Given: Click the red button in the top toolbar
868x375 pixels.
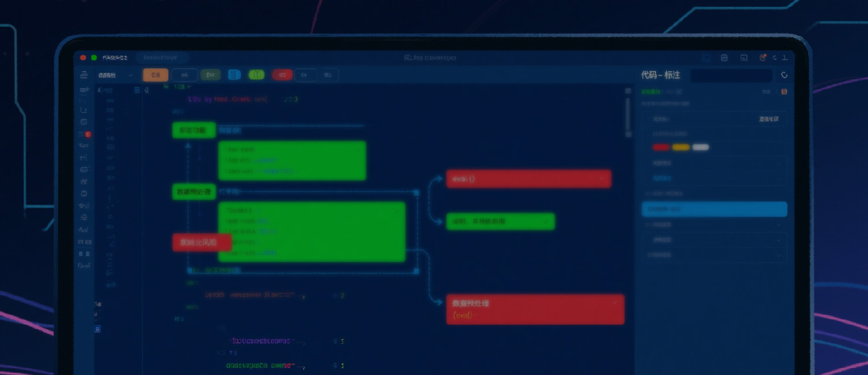Looking at the screenshot, I should pos(282,75).
